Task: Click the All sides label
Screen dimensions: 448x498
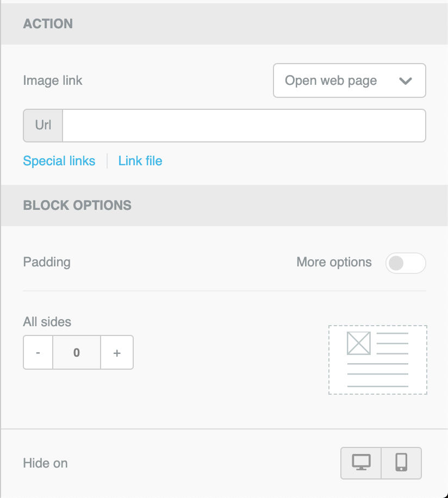Action: tap(47, 322)
